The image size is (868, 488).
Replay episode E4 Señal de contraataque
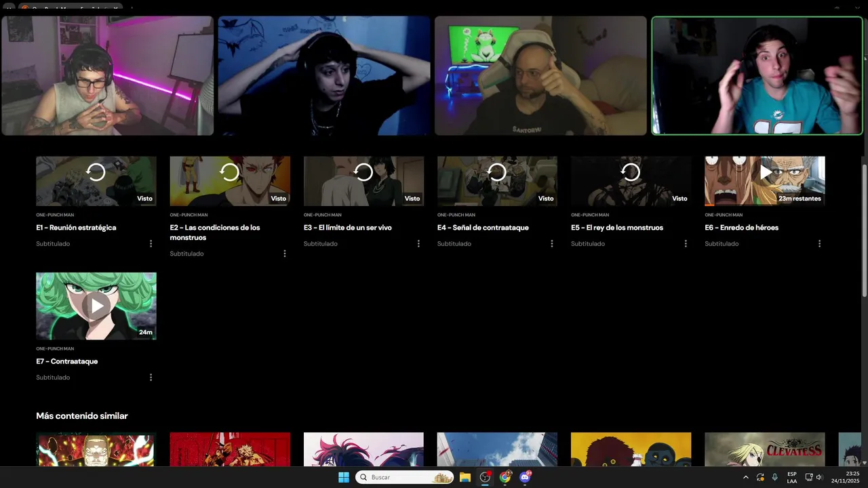pos(497,172)
